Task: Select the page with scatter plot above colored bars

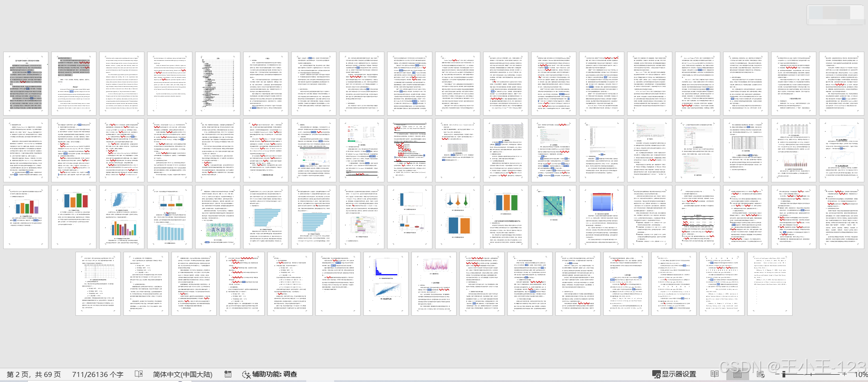Action: point(122,217)
